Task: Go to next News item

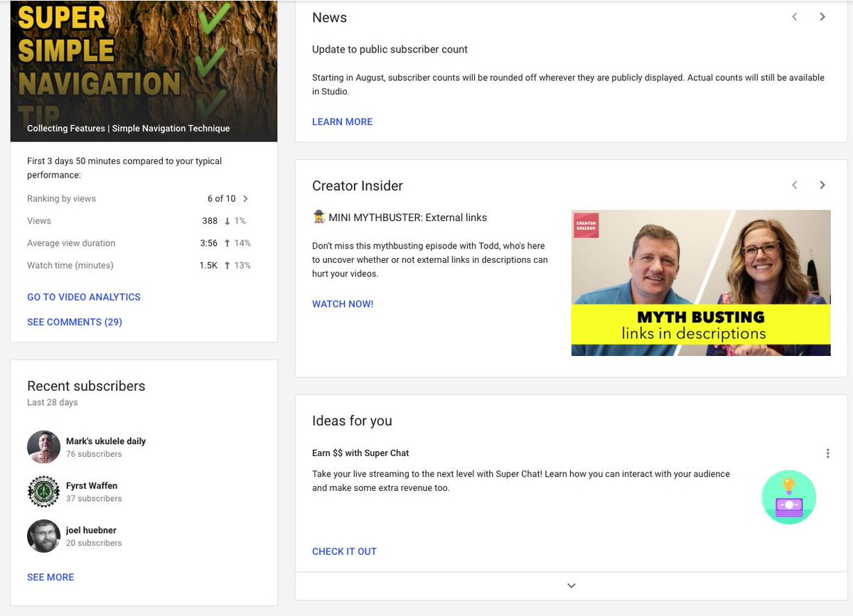Action: pyautogui.click(x=822, y=16)
